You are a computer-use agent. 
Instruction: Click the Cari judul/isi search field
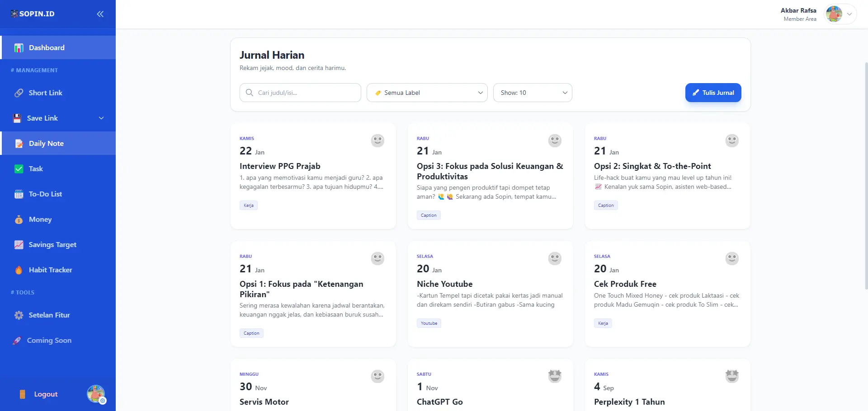(x=300, y=93)
